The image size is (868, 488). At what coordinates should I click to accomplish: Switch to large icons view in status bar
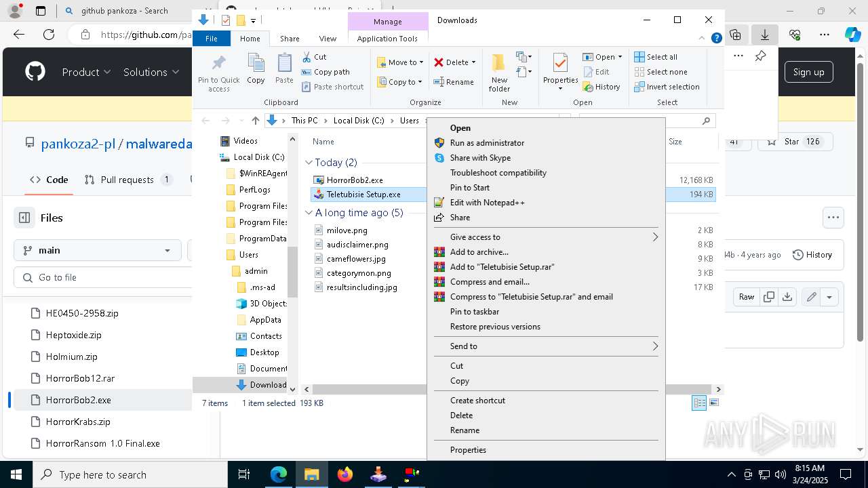click(713, 403)
